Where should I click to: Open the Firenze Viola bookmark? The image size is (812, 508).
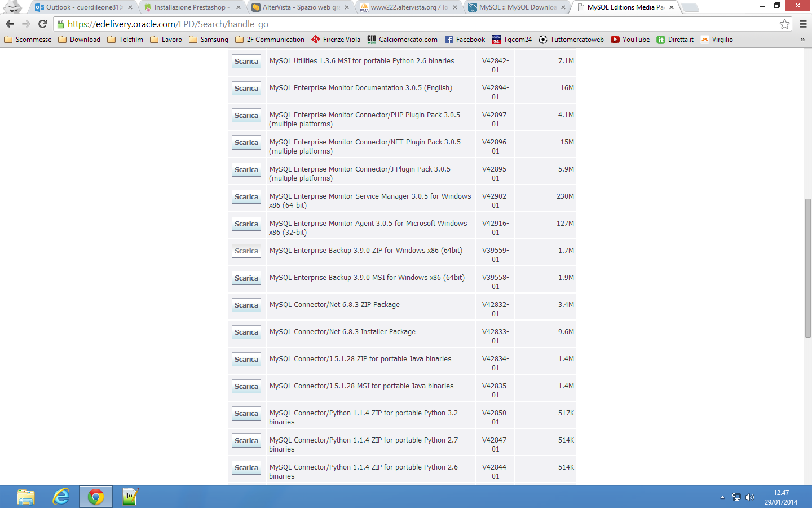coord(336,40)
